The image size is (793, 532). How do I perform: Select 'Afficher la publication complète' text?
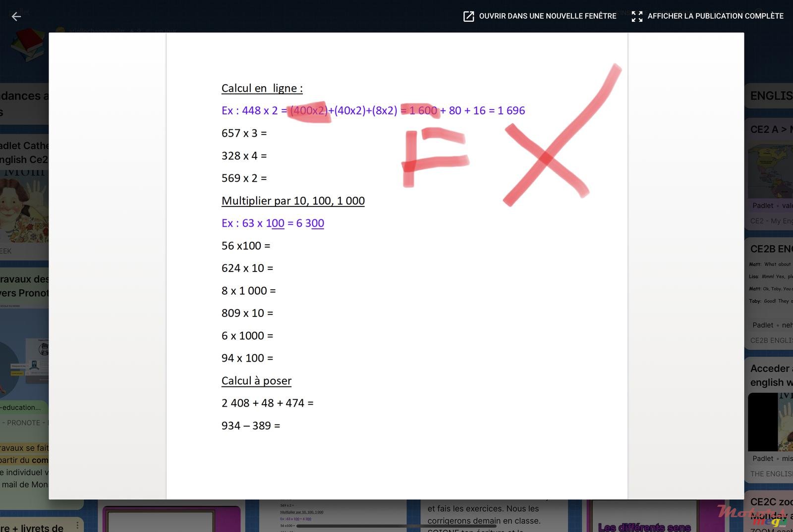click(715, 16)
